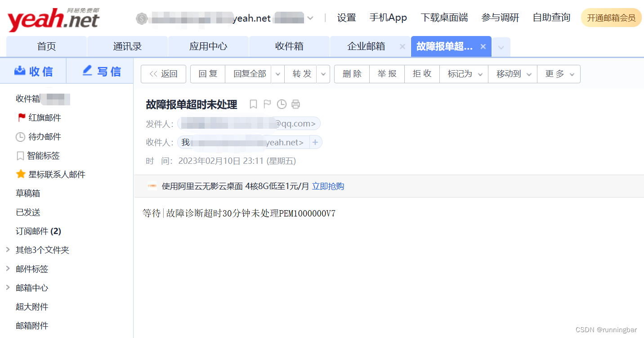Screen dimensions: 644x338
Task: Switch to the 首页 tab
Action: click(x=46, y=46)
